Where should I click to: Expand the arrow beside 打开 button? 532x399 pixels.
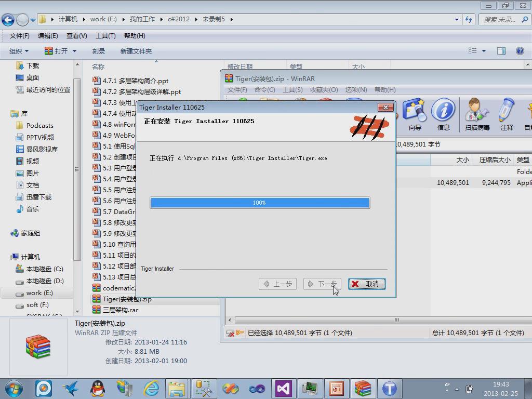pos(75,51)
